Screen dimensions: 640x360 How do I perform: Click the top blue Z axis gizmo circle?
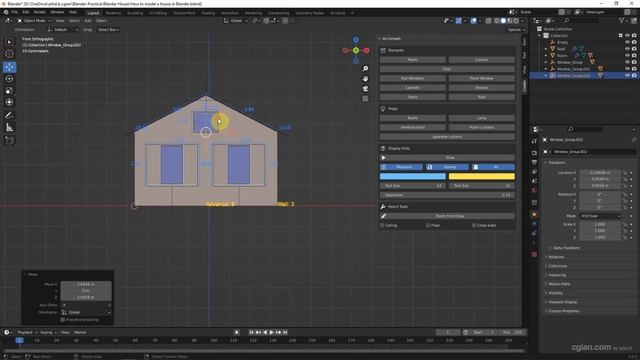tap(356, 40)
